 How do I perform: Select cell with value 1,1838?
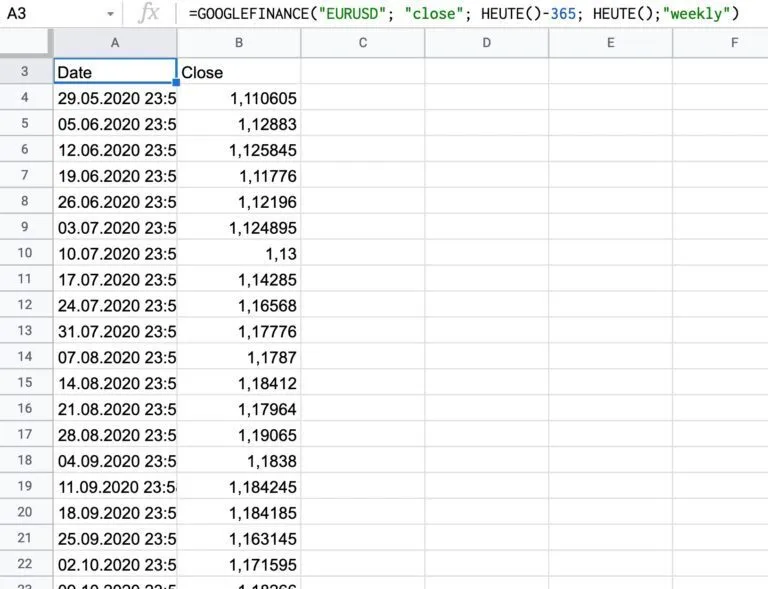click(239, 461)
